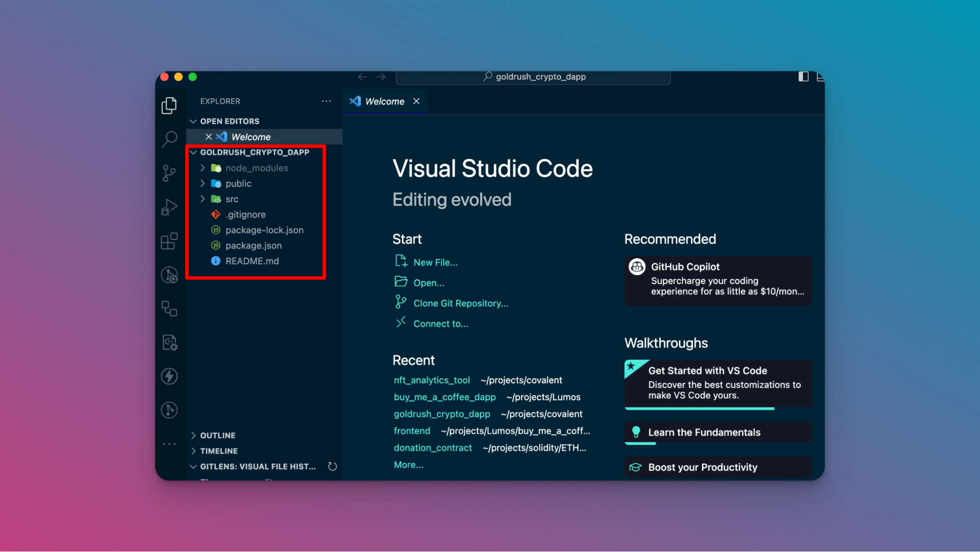Open package-lock.json in the explorer

coord(264,230)
